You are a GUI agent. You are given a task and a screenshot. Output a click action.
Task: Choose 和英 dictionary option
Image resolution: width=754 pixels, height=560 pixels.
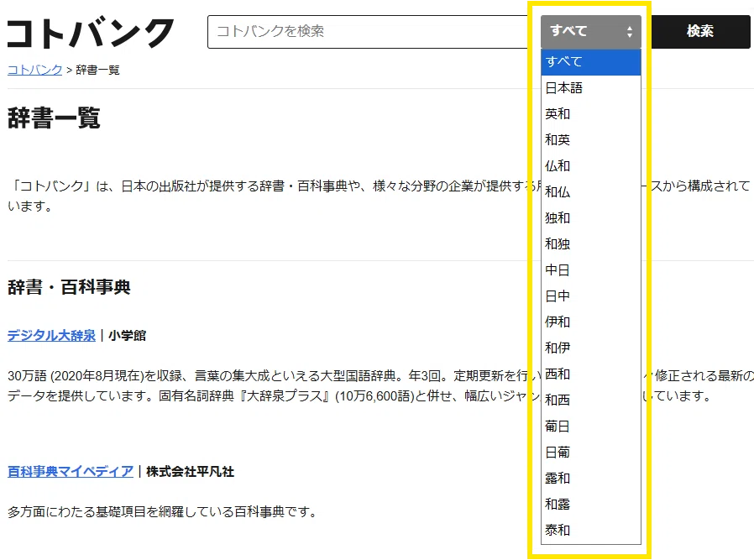pos(591,140)
